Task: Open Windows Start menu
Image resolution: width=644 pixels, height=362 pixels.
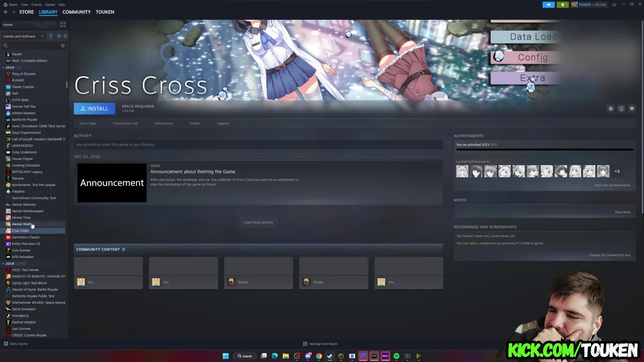Action: click(x=226, y=356)
